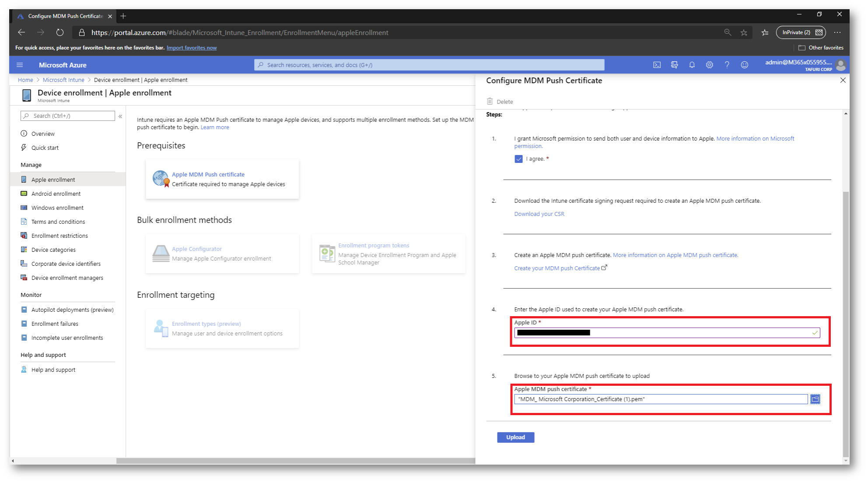Open More information on Microsoft permission link
Screen dimensions: 868x483
pyautogui.click(x=654, y=142)
